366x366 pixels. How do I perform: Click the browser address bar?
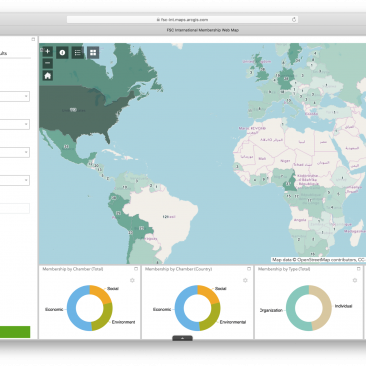click(x=182, y=20)
